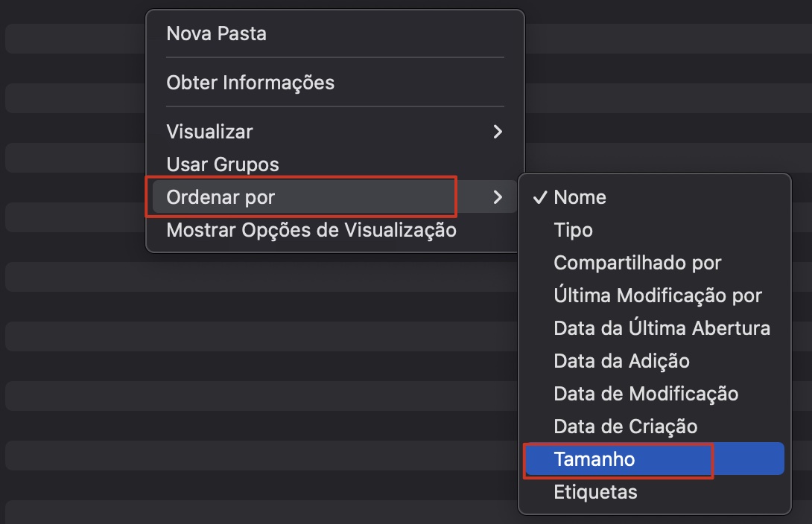Expand the Visualizar submenu

[x=209, y=132]
